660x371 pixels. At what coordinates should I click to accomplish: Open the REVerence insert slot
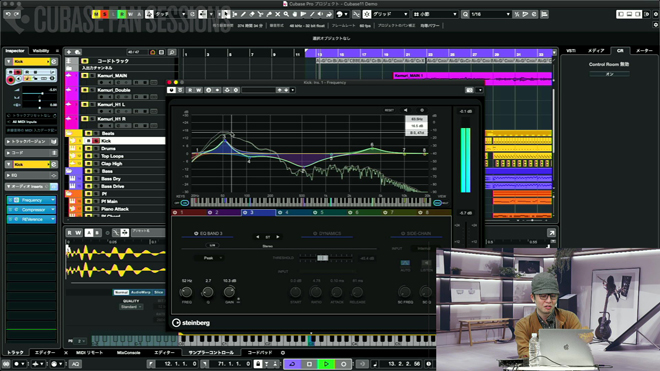(32, 219)
